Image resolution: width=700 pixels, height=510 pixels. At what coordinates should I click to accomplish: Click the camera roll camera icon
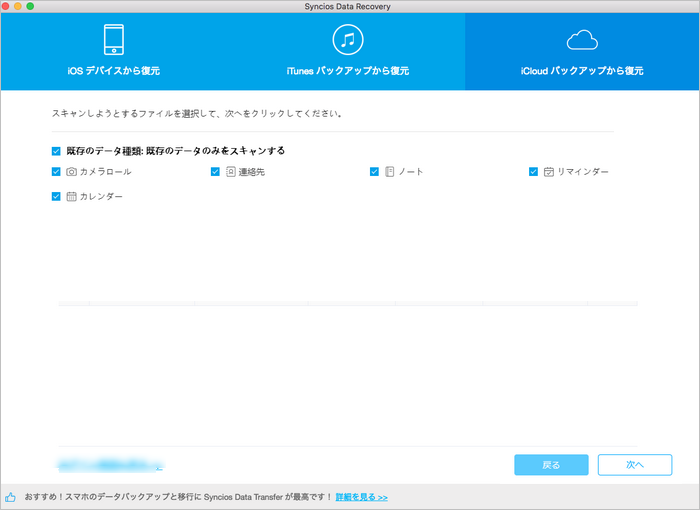coord(71,171)
